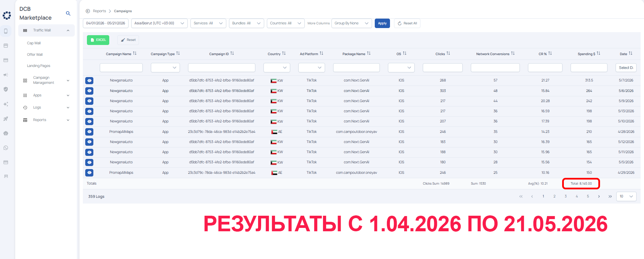644x259 pixels.
Task: Open the Bundles: All dropdown
Action: 246,23
